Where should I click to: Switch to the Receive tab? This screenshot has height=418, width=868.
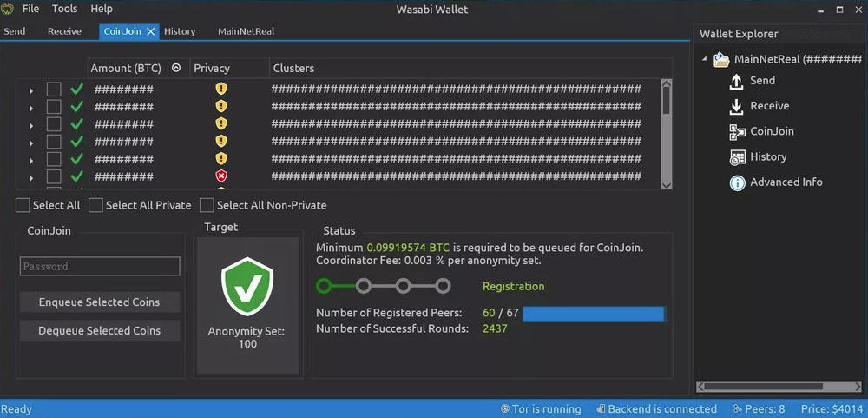[64, 31]
